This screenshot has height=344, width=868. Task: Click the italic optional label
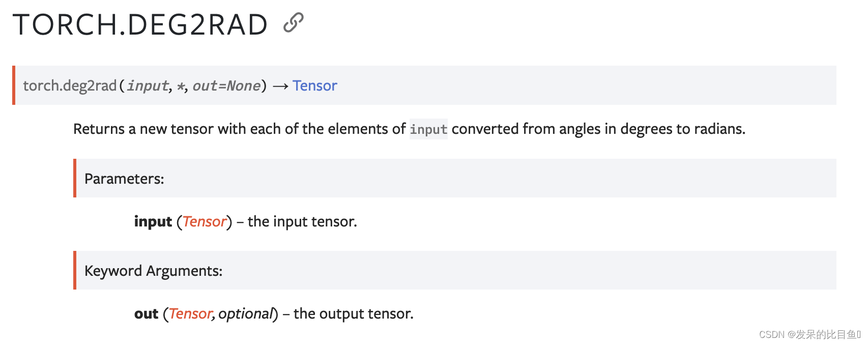246,313
